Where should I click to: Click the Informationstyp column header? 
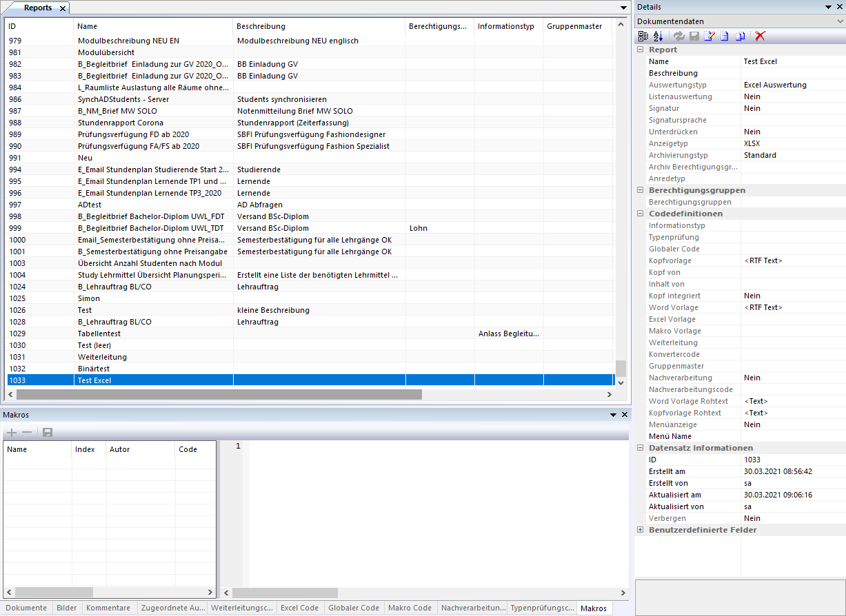point(507,26)
